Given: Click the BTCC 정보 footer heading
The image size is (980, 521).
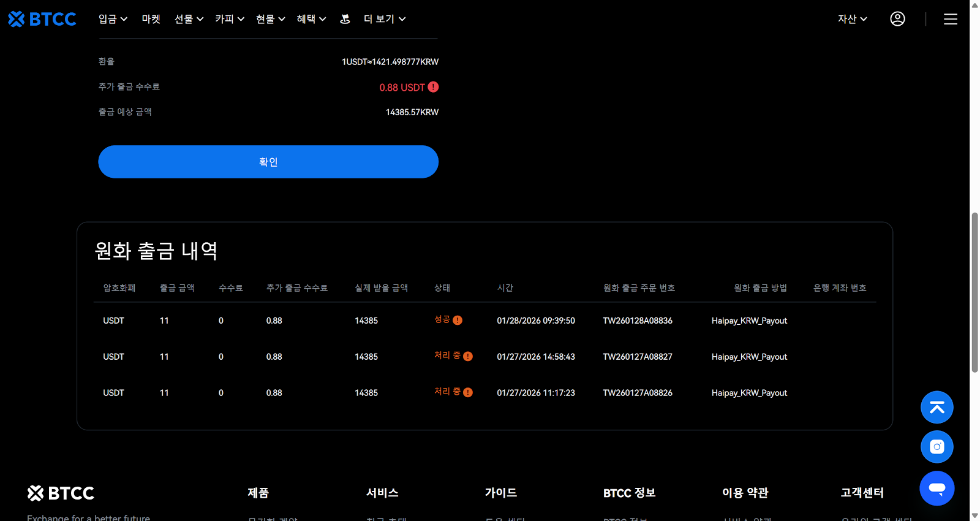Looking at the screenshot, I should point(629,493).
